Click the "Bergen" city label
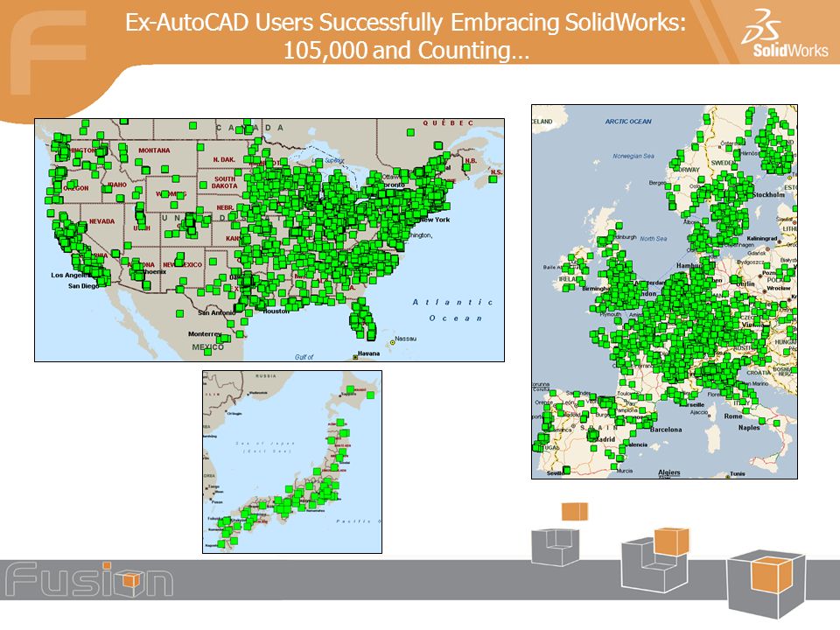Image resolution: width=840 pixels, height=630 pixels. pyautogui.click(x=657, y=183)
